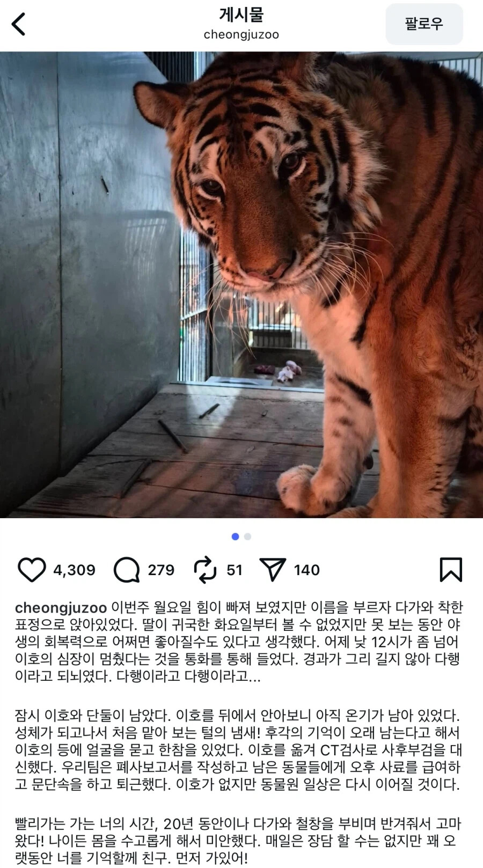The height and width of the screenshot is (868, 483).
Task: Tap the tiger photo
Action: click(241, 285)
